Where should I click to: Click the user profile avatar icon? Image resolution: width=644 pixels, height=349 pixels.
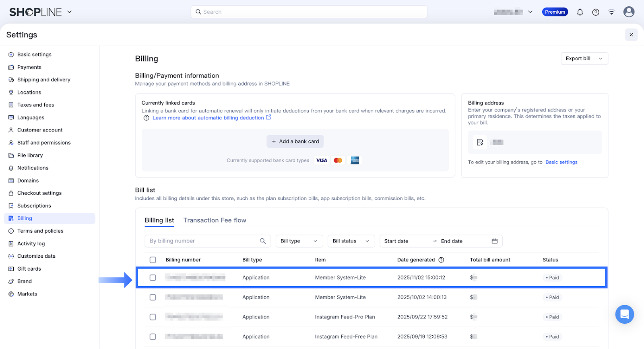click(x=629, y=12)
